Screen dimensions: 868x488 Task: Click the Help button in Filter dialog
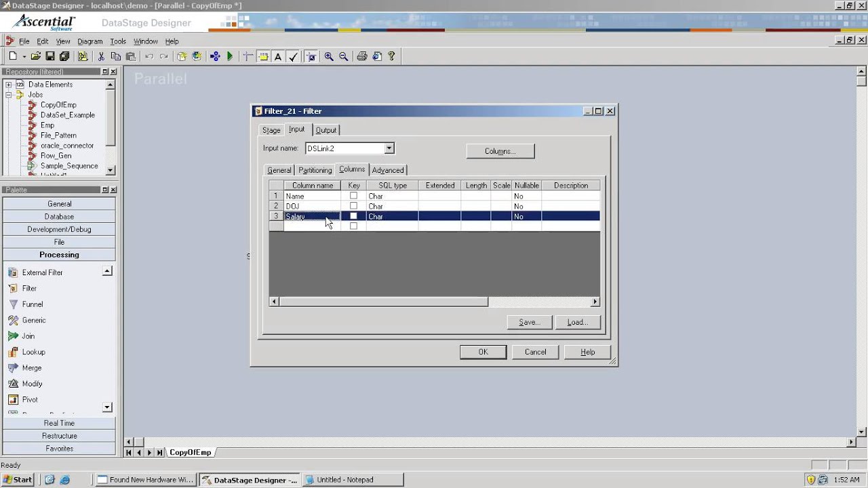pos(588,352)
